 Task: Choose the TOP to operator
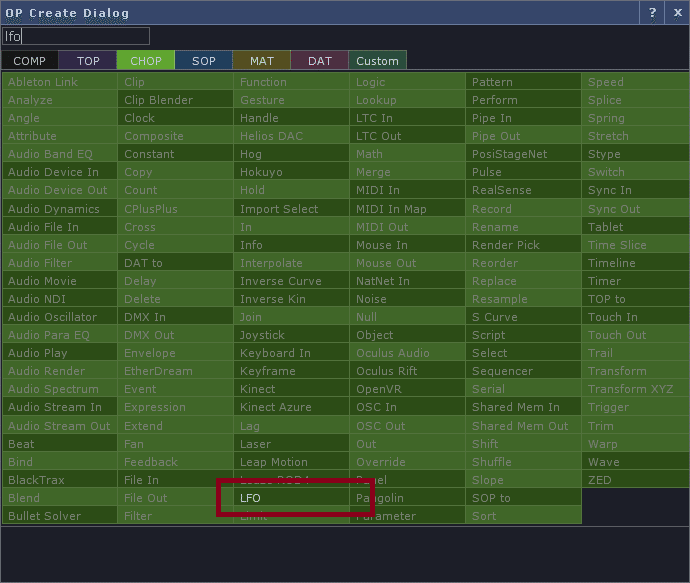[x=636, y=299]
